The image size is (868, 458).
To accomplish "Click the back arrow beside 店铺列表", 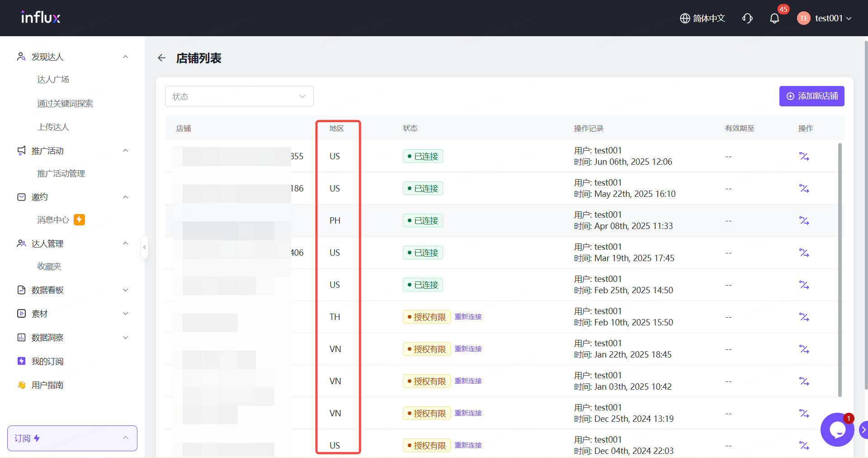I will [161, 58].
